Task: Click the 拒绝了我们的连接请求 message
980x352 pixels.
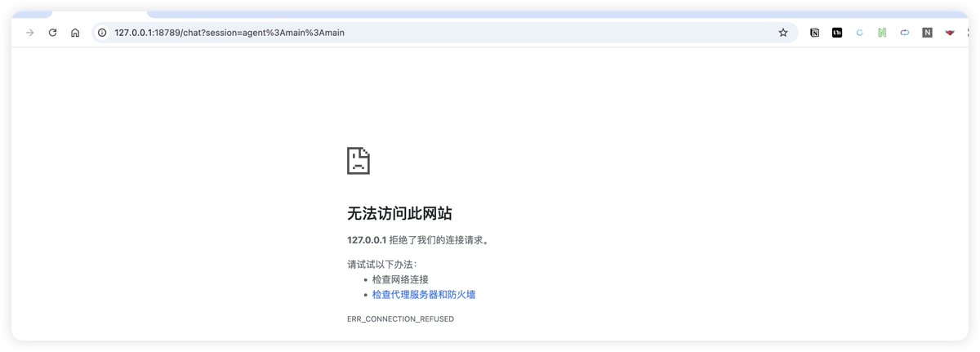Action: point(439,240)
